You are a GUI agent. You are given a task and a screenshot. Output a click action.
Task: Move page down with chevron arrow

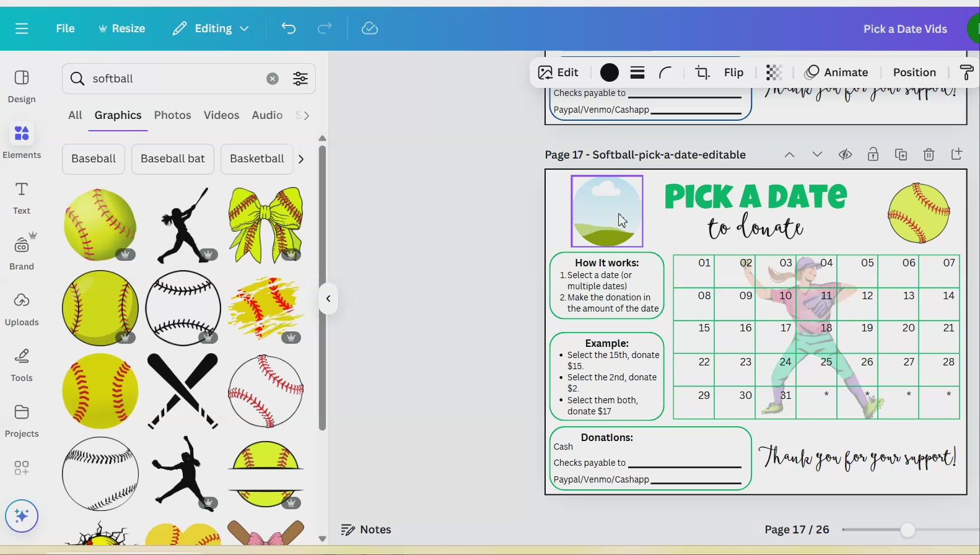click(x=817, y=155)
